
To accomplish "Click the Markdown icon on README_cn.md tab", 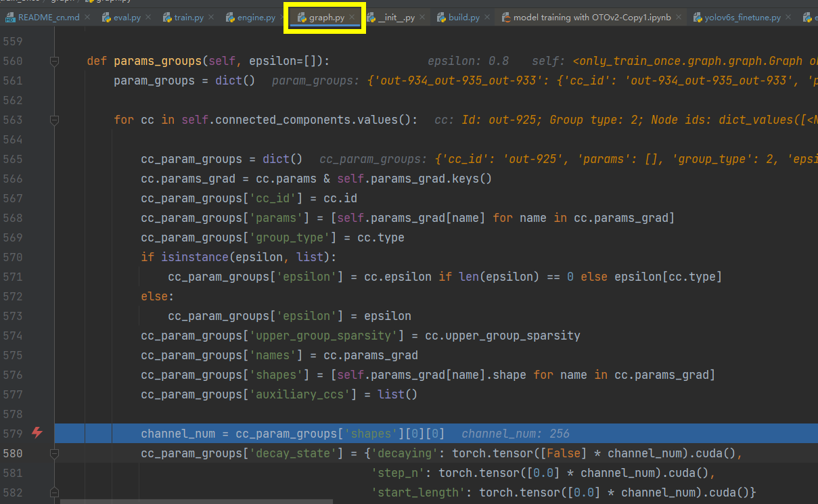I will click(x=12, y=17).
